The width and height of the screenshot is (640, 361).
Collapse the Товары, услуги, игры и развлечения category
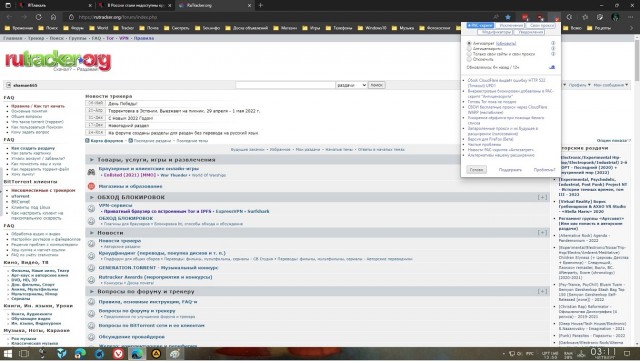[x=91, y=160]
